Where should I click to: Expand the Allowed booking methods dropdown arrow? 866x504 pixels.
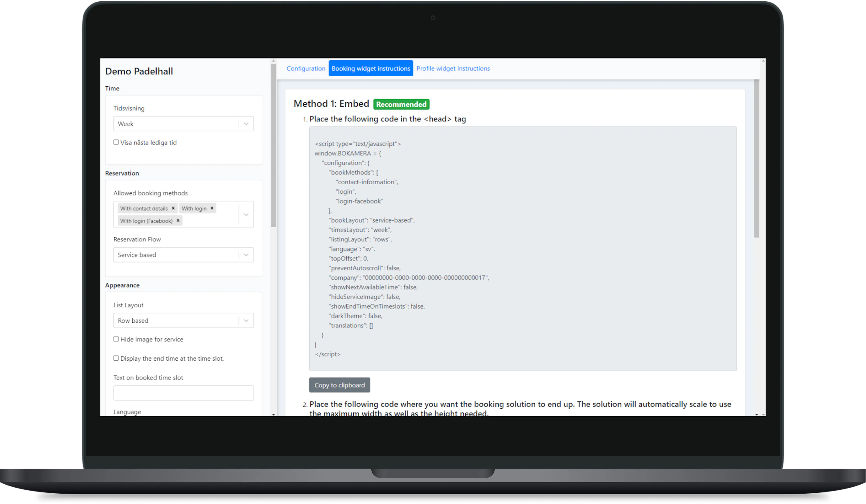pyautogui.click(x=246, y=214)
